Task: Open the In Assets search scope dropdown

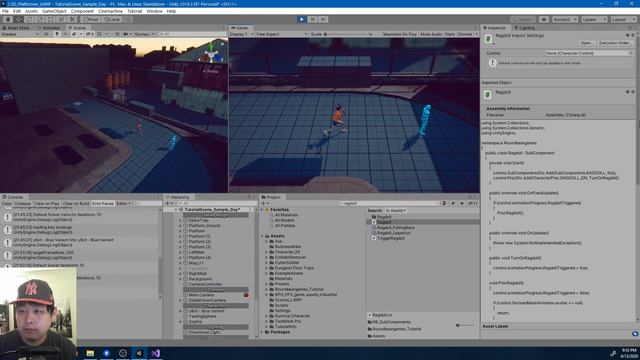Action: point(396,211)
